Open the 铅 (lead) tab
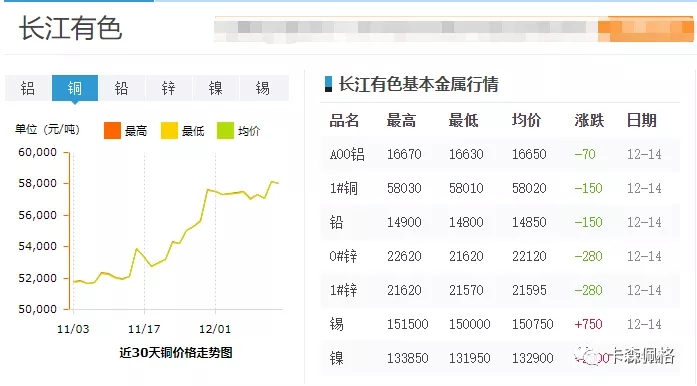Viewport: 697px width, 386px height. pyautogui.click(x=121, y=88)
